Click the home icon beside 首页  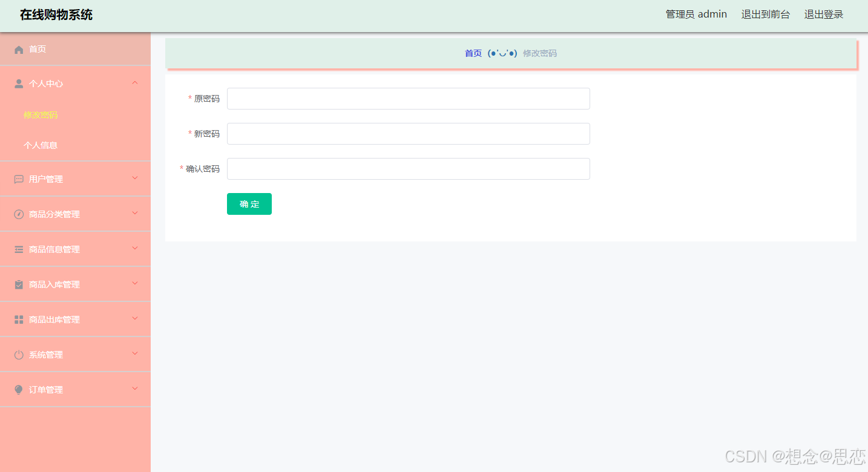tap(19, 50)
